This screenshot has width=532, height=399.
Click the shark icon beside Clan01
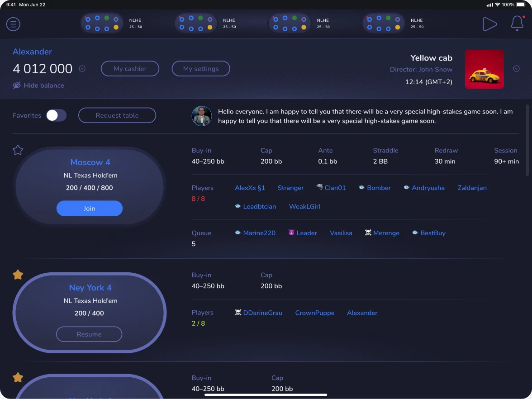319,187
